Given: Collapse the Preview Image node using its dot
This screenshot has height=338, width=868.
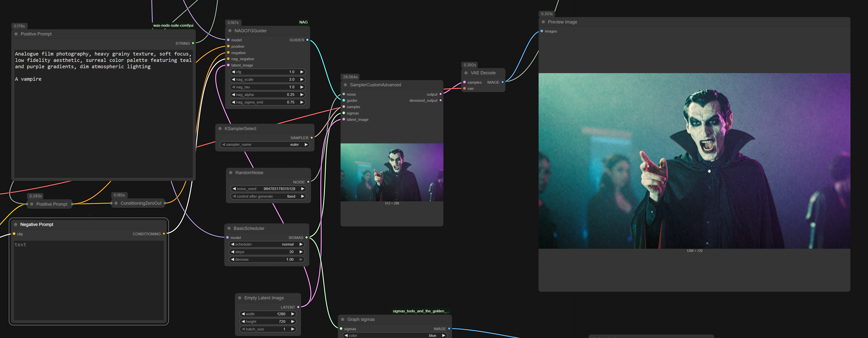Looking at the screenshot, I should click(543, 22).
